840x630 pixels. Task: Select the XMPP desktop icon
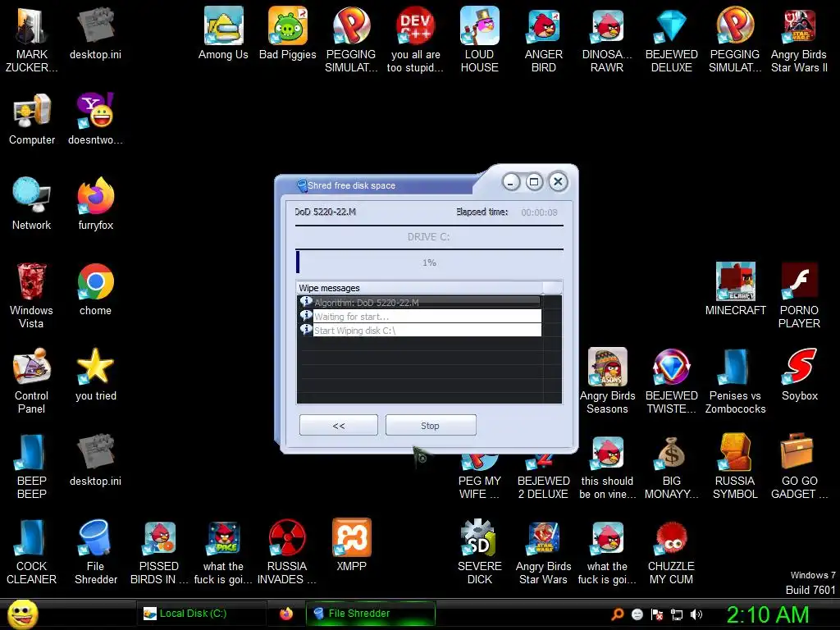pos(351,546)
